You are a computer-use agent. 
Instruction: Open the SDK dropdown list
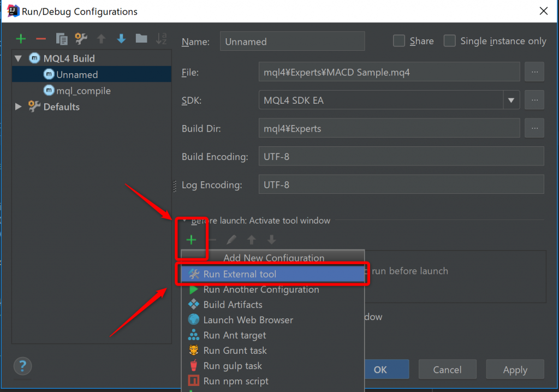511,100
